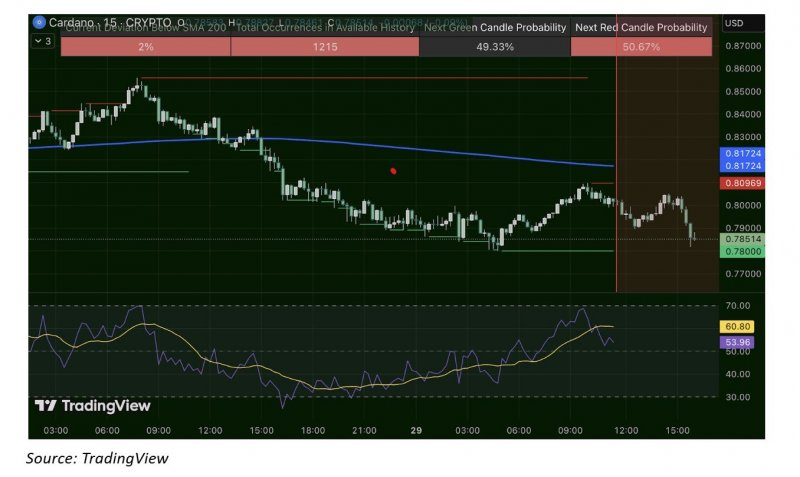Click the 18:00 time axis label
The width and height of the screenshot is (800, 477).
[312, 430]
